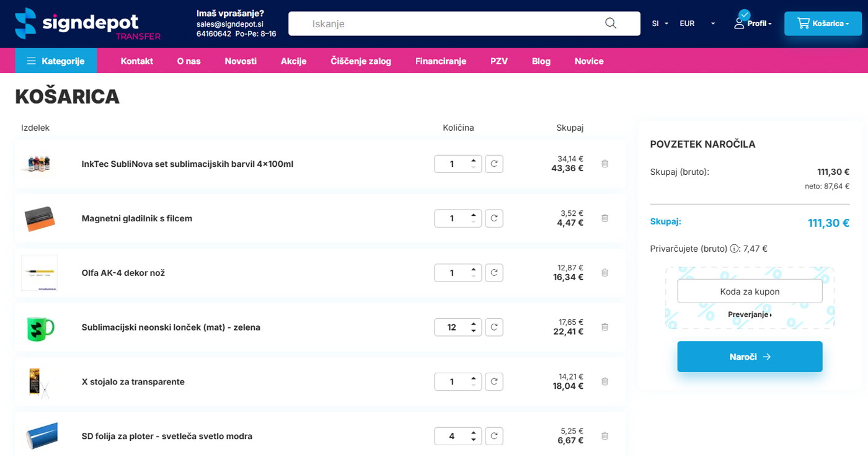Increase SD folija za ploter quantity
Image resolution: width=868 pixels, height=457 pixels.
click(x=474, y=432)
